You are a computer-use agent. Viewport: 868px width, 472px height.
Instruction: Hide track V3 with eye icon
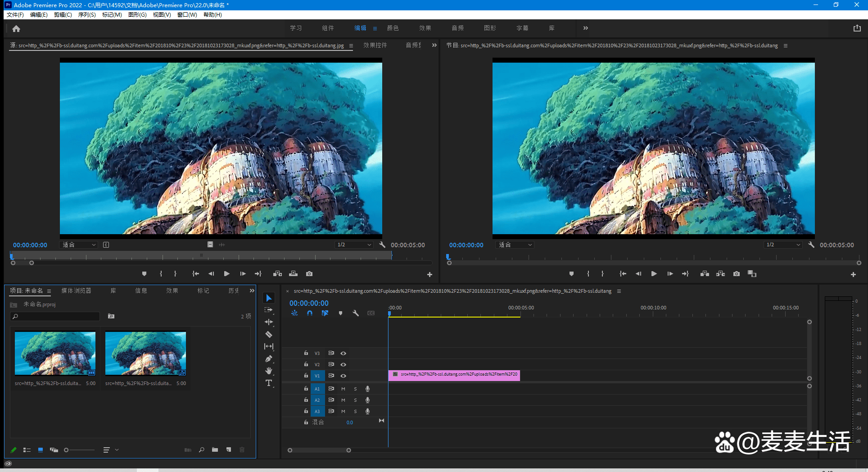344,353
